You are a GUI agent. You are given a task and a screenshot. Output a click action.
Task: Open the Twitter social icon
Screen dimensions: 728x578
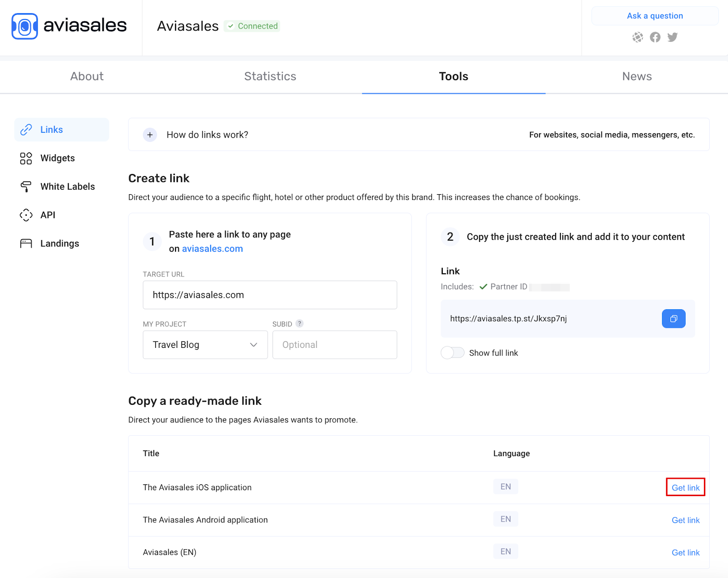click(672, 37)
